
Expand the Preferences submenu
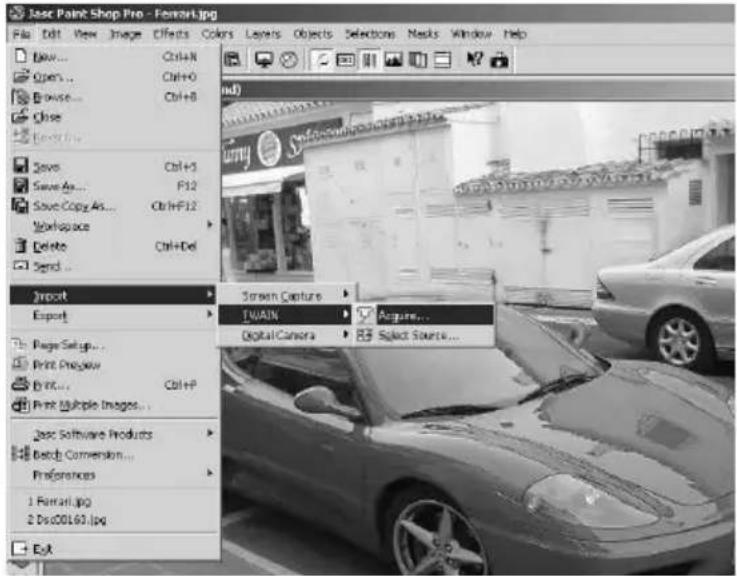(x=113, y=475)
